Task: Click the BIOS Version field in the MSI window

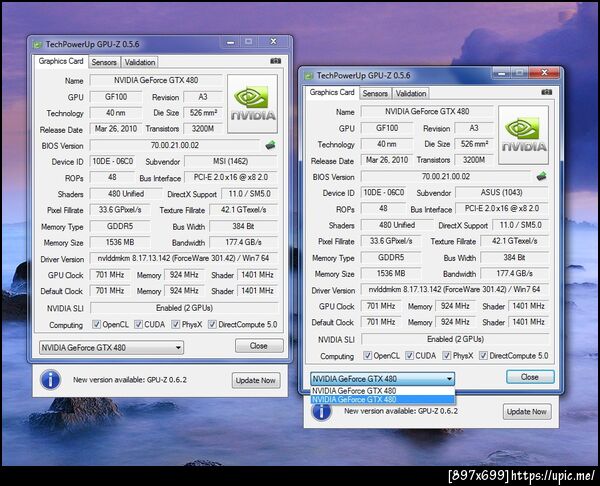Action: [x=175, y=145]
